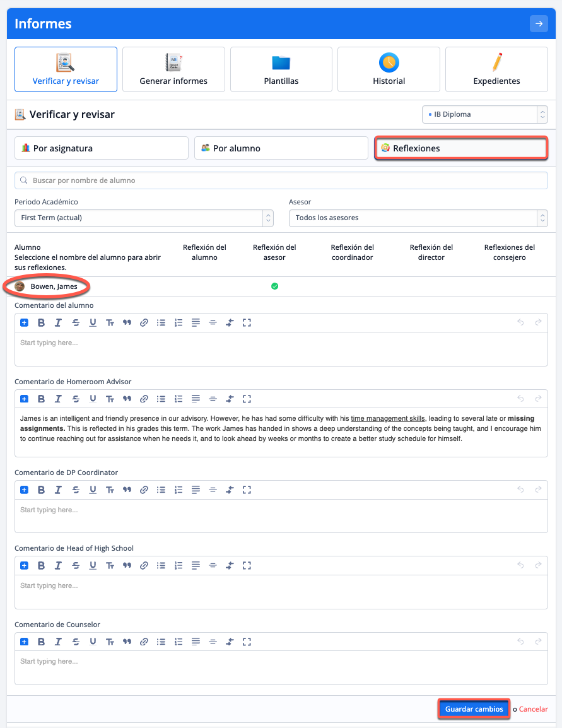This screenshot has width=562, height=728.
Task: Open Bowen, James reflections row
Action: point(54,286)
